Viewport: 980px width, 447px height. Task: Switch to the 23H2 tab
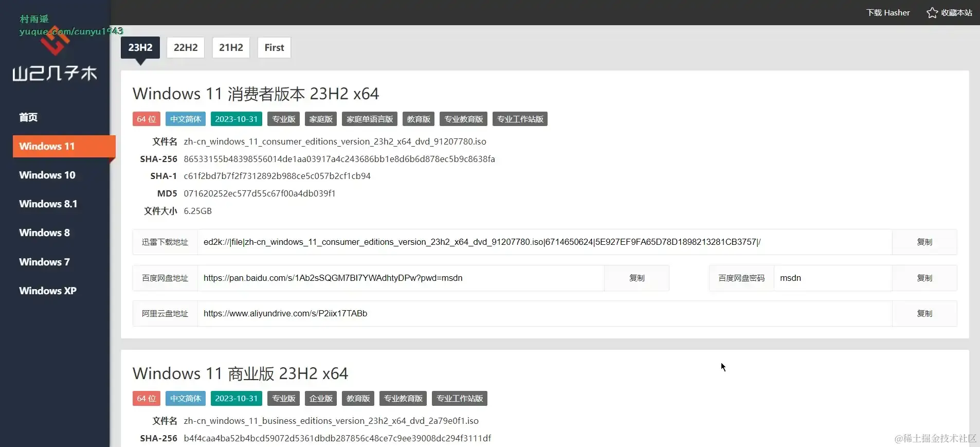140,47
